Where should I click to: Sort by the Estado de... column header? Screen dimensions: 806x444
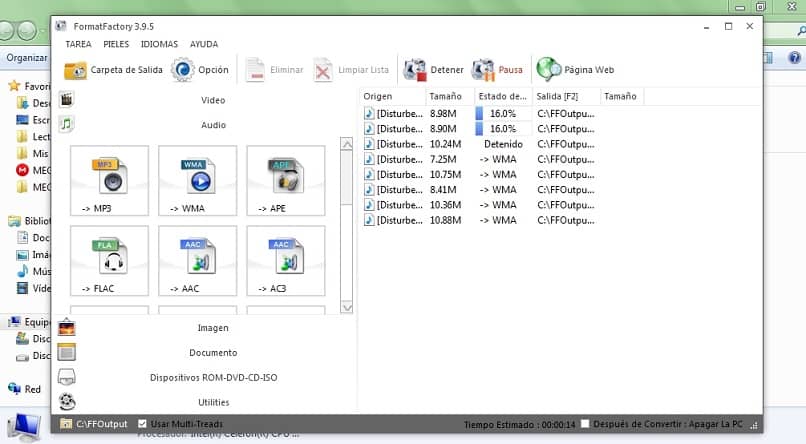pos(503,96)
